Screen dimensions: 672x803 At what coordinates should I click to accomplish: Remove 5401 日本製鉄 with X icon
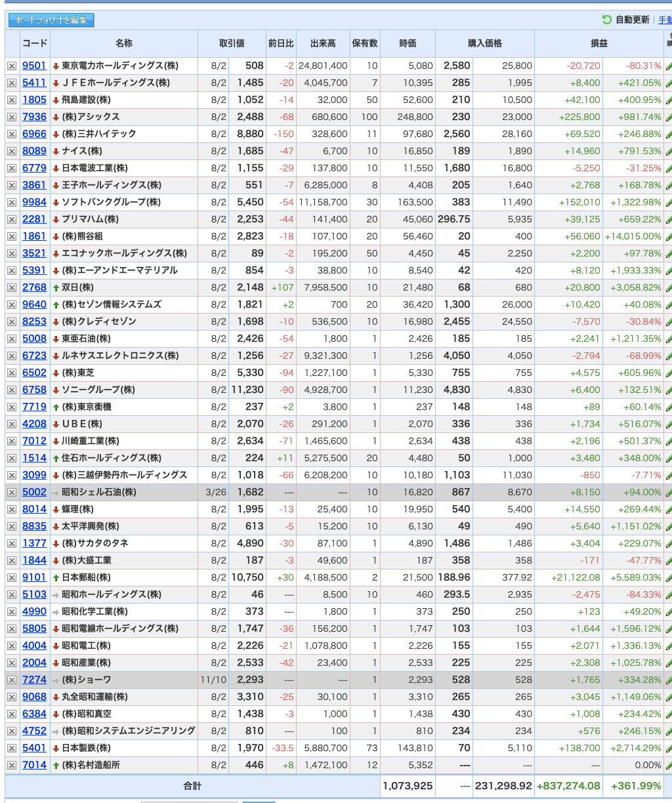(12, 748)
